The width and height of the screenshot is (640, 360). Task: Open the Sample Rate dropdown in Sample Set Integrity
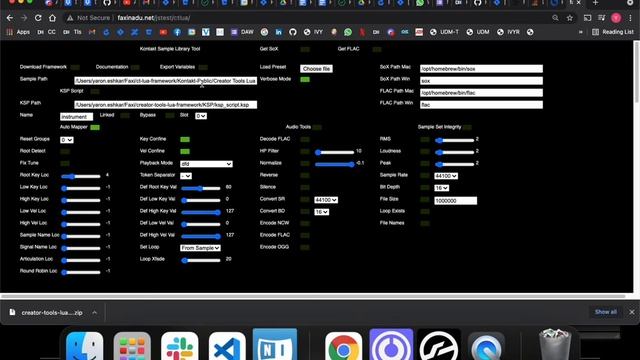pyautogui.click(x=446, y=176)
